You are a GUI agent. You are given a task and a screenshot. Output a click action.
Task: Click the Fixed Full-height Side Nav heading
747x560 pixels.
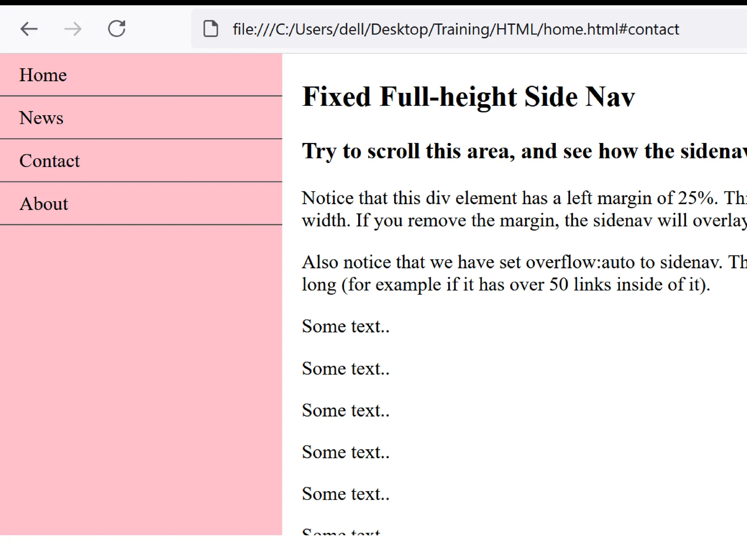(468, 97)
